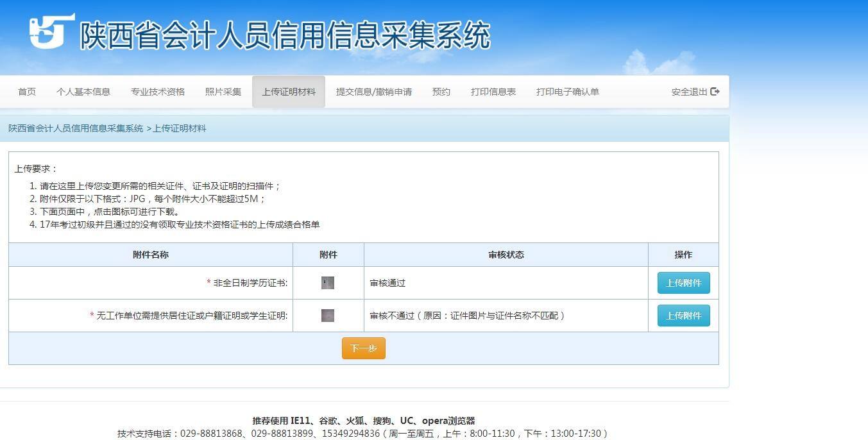Select the 专业技术资格 tab
Image resolution: width=868 pixels, height=440 pixels.
(158, 91)
